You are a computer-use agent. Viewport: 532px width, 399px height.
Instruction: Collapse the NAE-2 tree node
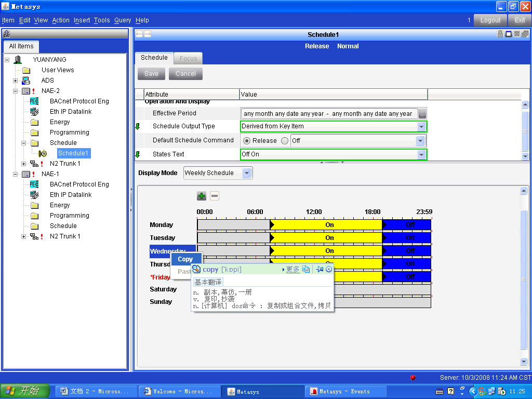tap(16, 91)
